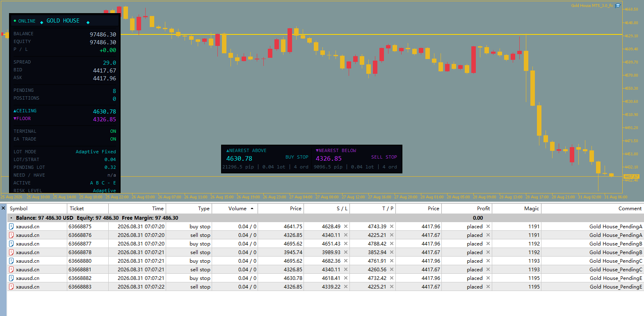This screenshot has height=316, width=644.
Task: Remove stop loss 4628.49 on first order
Action: (x=346, y=227)
